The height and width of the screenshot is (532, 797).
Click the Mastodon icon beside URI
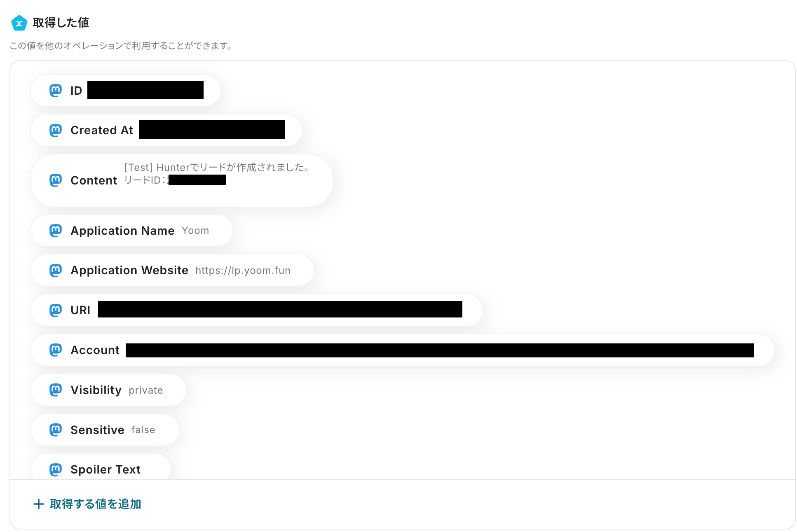56,310
